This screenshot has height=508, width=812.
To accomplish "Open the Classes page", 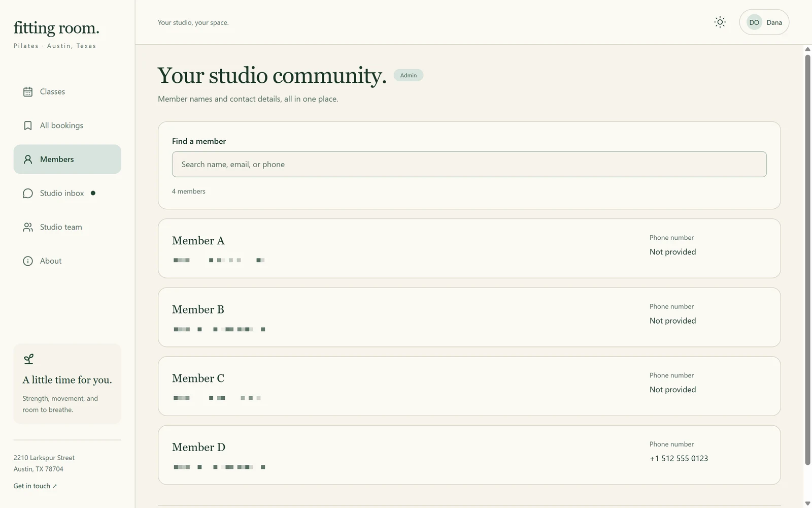I will [x=67, y=92].
